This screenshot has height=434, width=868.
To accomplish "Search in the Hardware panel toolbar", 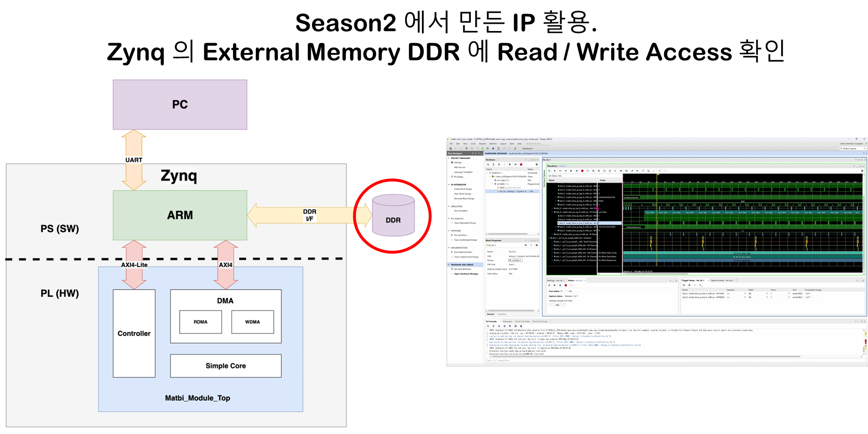I will pos(488,164).
